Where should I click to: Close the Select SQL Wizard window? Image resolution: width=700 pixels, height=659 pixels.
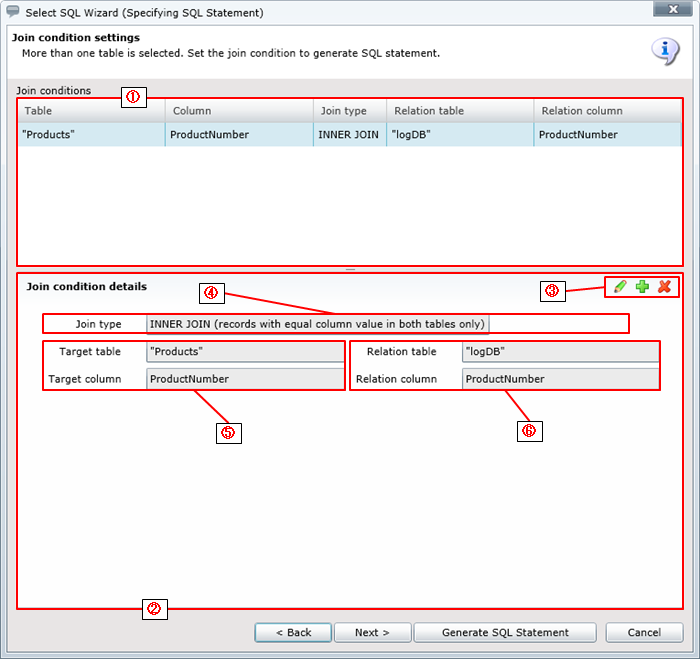pos(670,11)
